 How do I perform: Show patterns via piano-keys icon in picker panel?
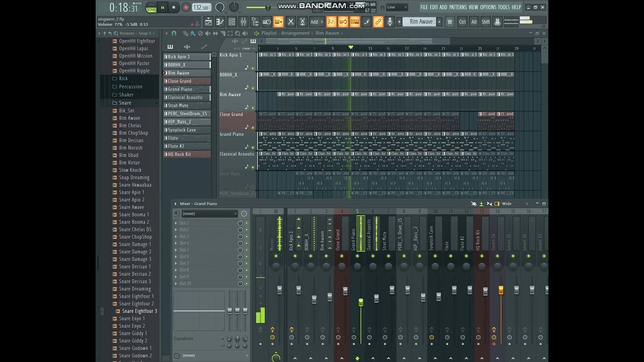(170, 47)
